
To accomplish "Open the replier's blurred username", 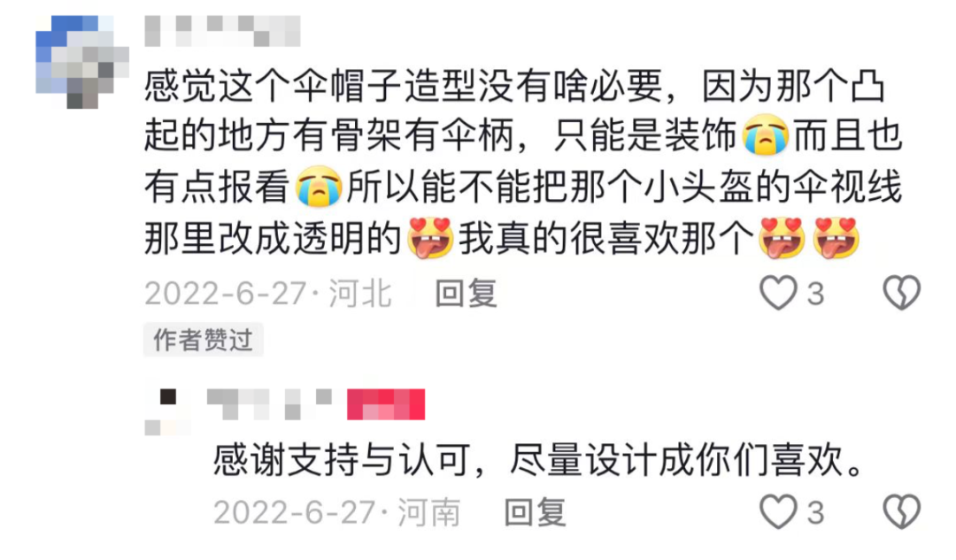I will (x=269, y=404).
